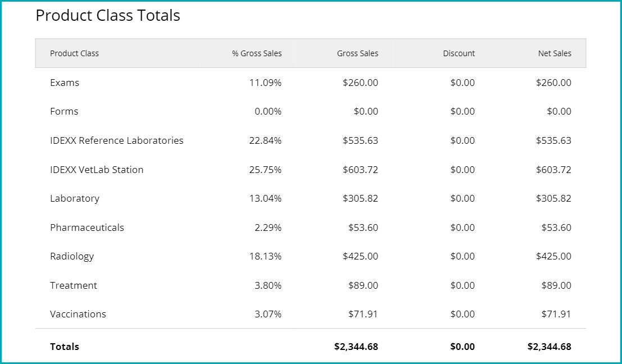The width and height of the screenshot is (622, 364).
Task: Click the Gross Sales column header
Action: [x=357, y=53]
